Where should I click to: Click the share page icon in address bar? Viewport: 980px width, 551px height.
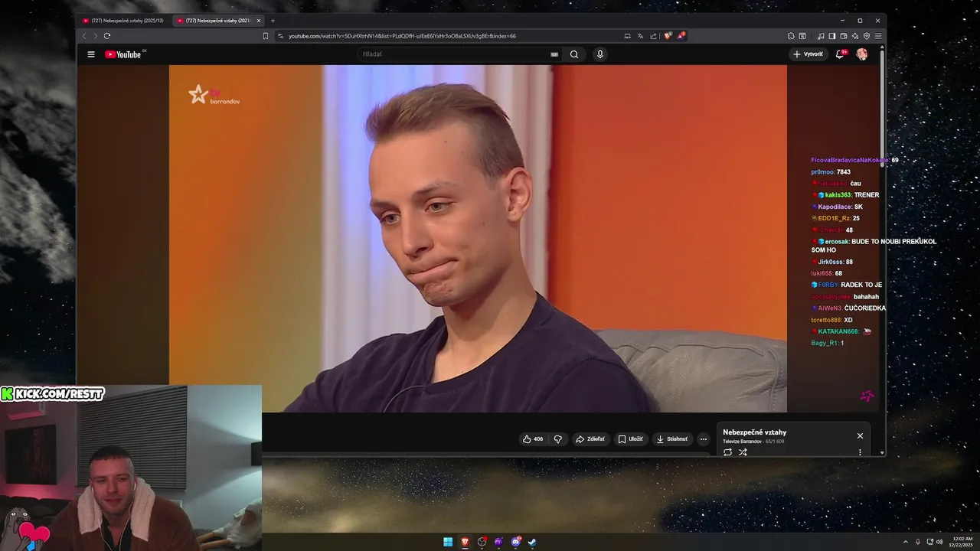pos(653,36)
